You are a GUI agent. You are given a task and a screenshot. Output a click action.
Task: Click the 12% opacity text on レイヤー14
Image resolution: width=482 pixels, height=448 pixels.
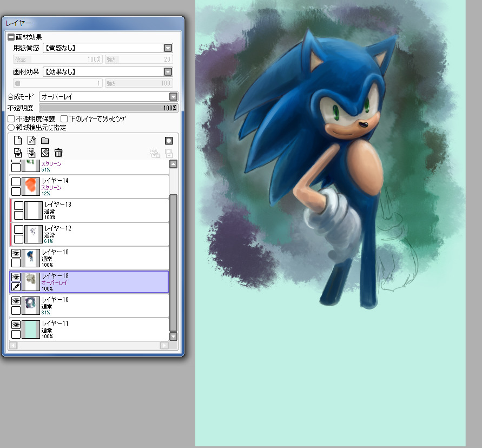click(46, 193)
